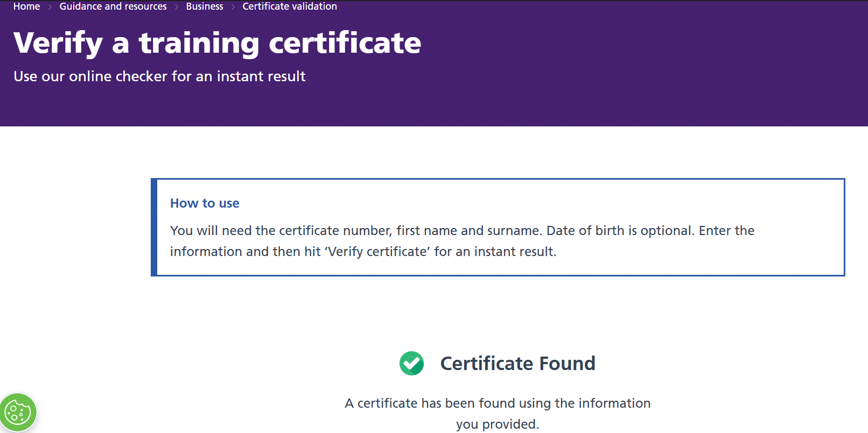The width and height of the screenshot is (868, 433).
Task: Click 'You will need the certificate number' text
Action: (x=281, y=231)
